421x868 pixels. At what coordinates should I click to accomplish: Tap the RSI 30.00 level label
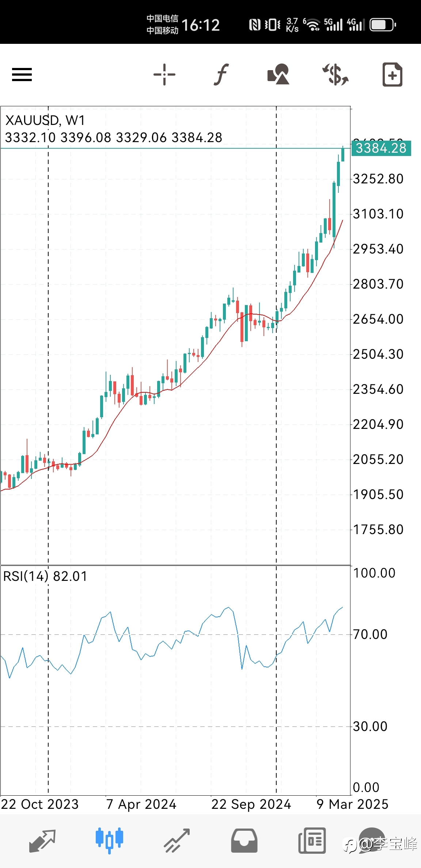click(370, 727)
